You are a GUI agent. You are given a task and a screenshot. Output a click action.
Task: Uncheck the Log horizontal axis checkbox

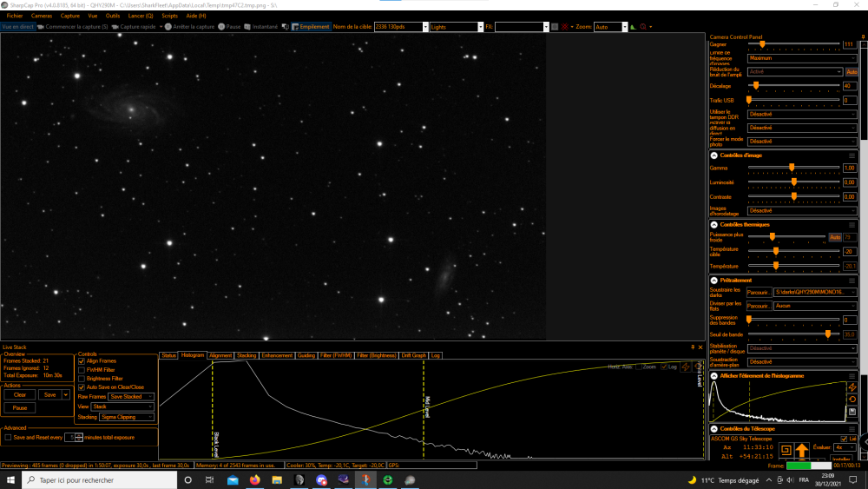pyautogui.click(x=664, y=367)
